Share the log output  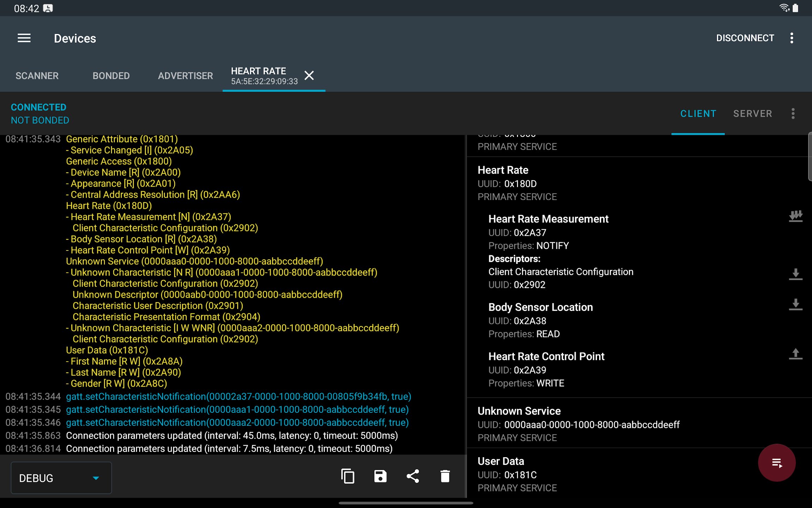(413, 476)
